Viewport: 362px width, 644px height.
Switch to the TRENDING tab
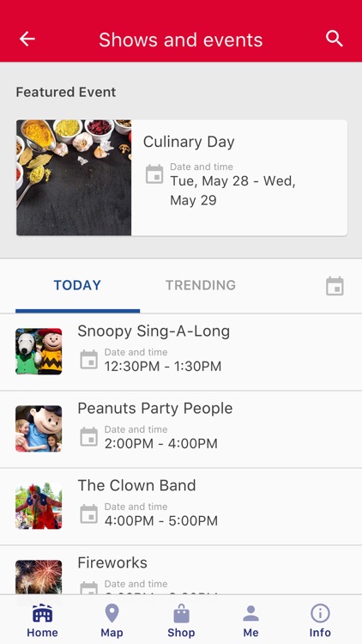point(201,285)
